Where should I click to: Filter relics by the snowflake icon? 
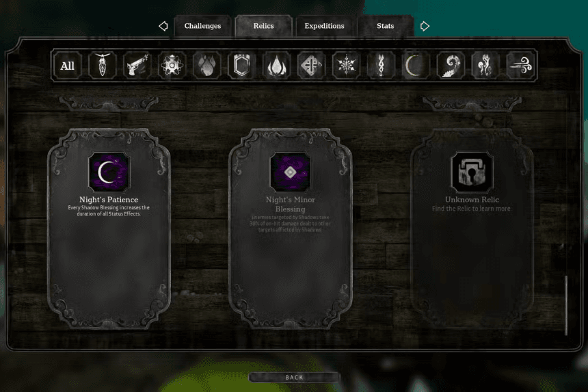[346, 66]
